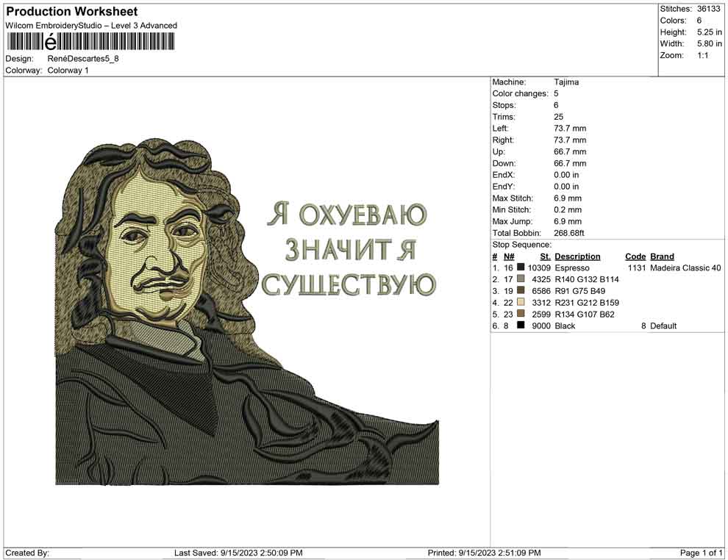Click the R134 G107 B62 color swatch

click(x=521, y=314)
